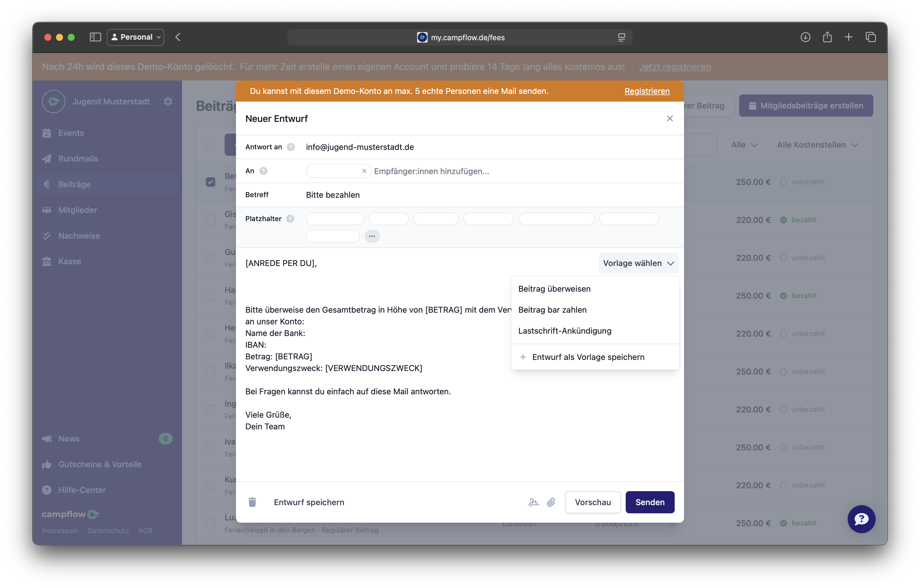Open Beiträge in the sidebar

click(107, 184)
